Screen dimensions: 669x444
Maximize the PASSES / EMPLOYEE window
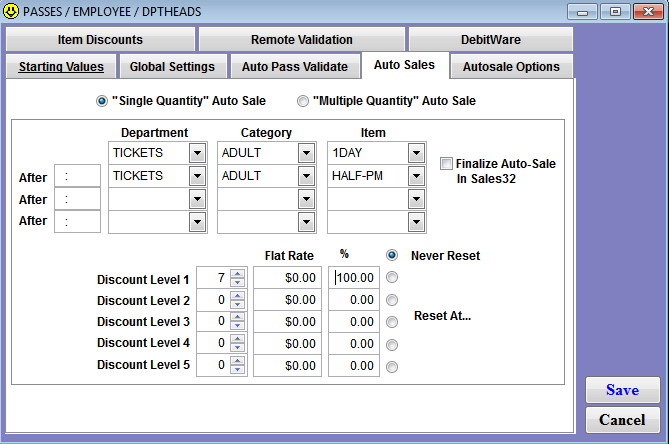pos(615,12)
